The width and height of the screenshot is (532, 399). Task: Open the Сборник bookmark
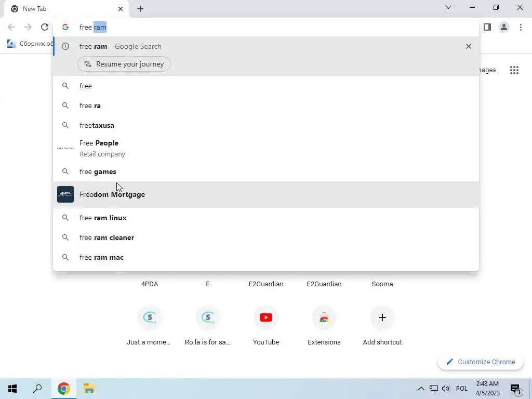point(31,44)
